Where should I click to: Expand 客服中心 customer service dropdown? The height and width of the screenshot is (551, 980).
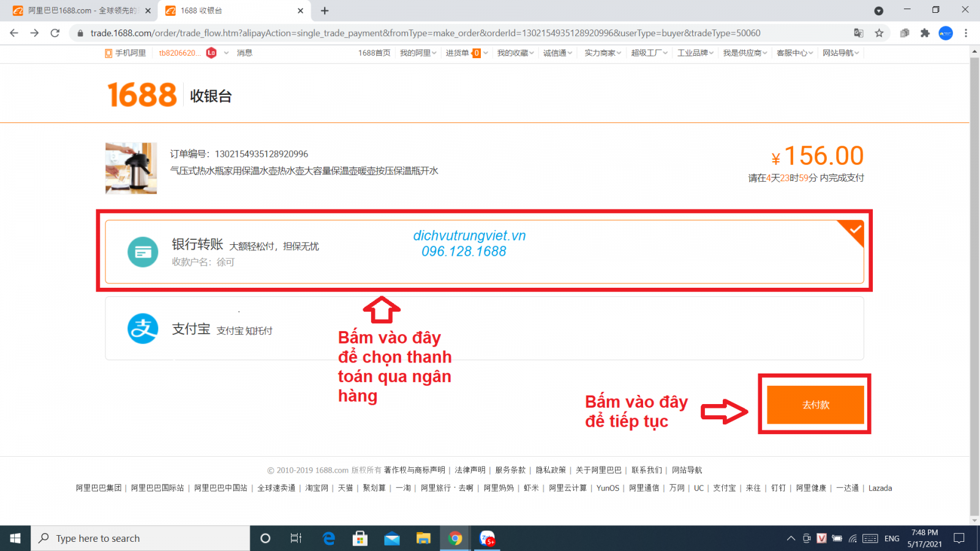pyautogui.click(x=794, y=53)
